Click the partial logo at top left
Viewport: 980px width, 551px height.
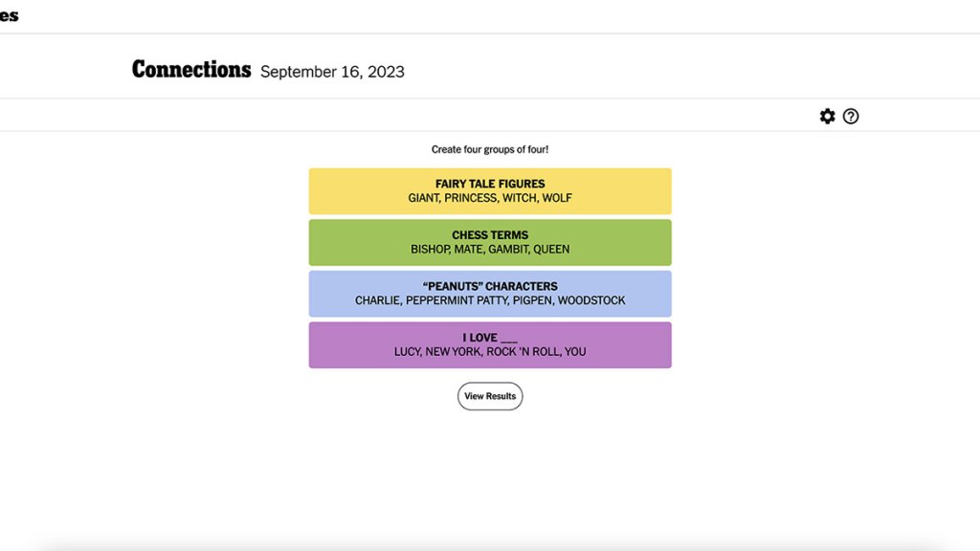point(10,15)
